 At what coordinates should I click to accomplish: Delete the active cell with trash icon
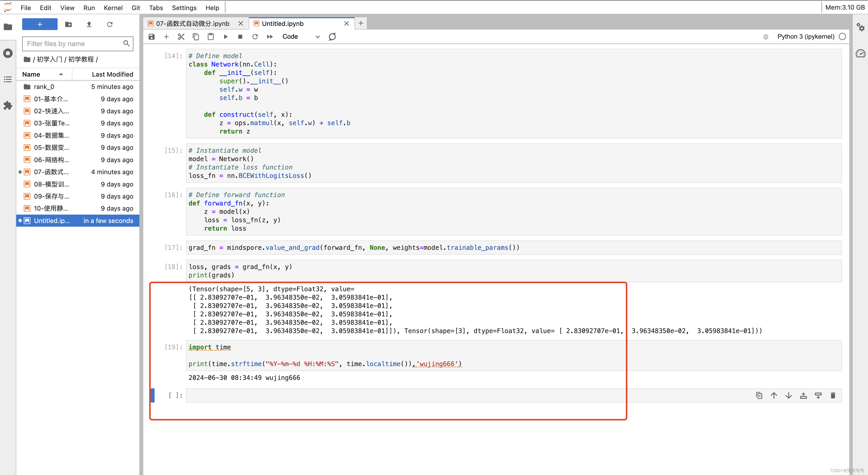(x=833, y=395)
